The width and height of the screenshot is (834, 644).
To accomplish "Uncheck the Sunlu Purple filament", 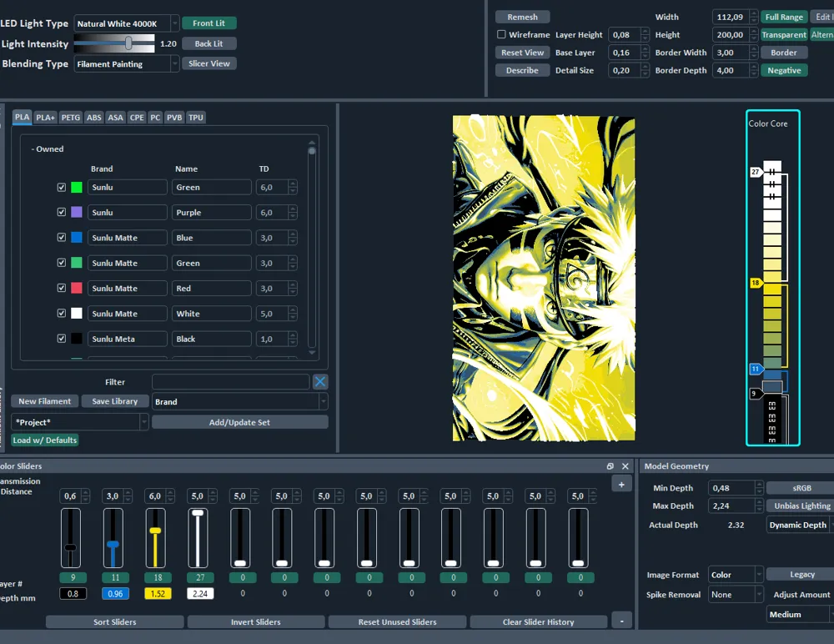I will tap(62, 212).
